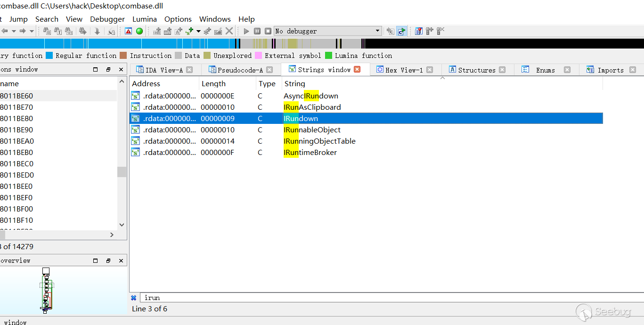Viewport: 644px width, 325px height.
Task: Switch to the Pseudocode-A tab
Action: click(240, 70)
